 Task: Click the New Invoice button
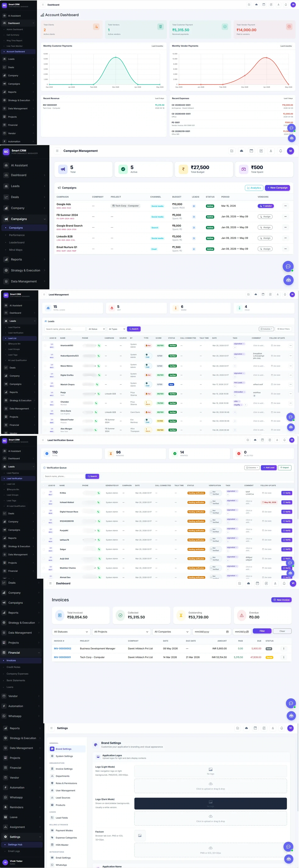[281, 600]
